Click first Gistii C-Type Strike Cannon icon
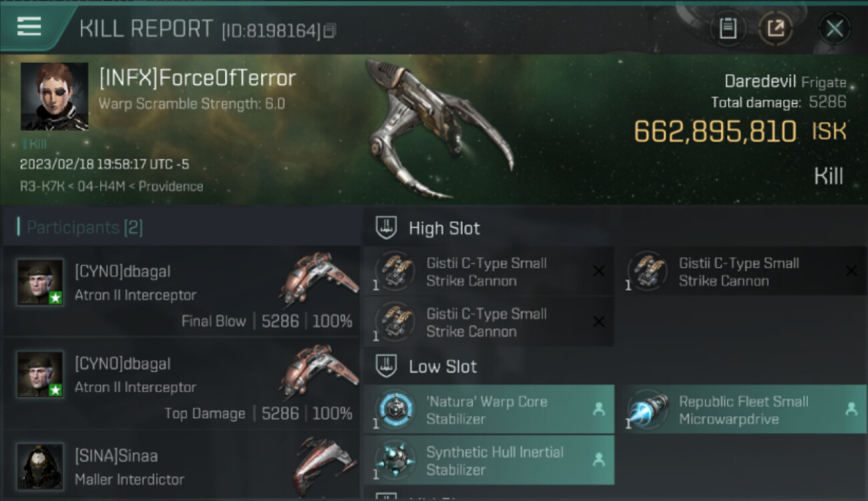 click(395, 272)
